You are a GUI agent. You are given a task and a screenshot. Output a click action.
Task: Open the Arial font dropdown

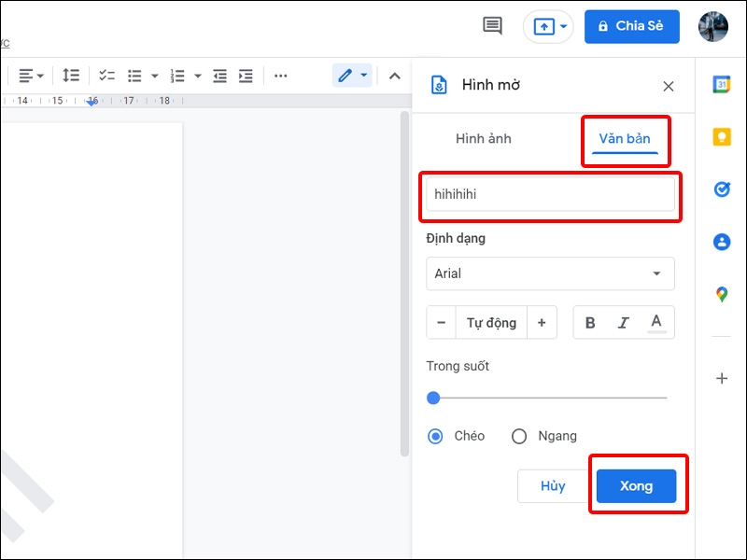coord(550,273)
